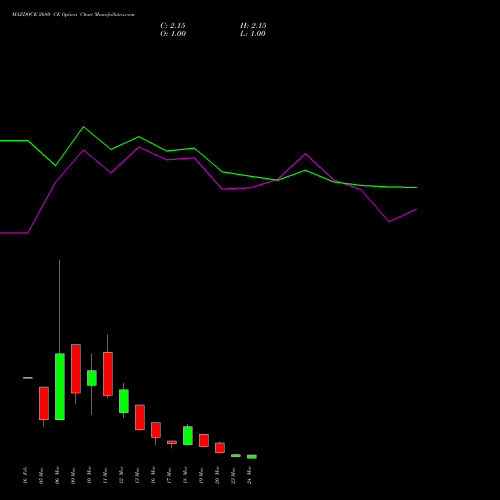The width and height of the screenshot is (500, 500).
Task: Select the red candle for 09 Mar
Action: (x=76, y=369)
